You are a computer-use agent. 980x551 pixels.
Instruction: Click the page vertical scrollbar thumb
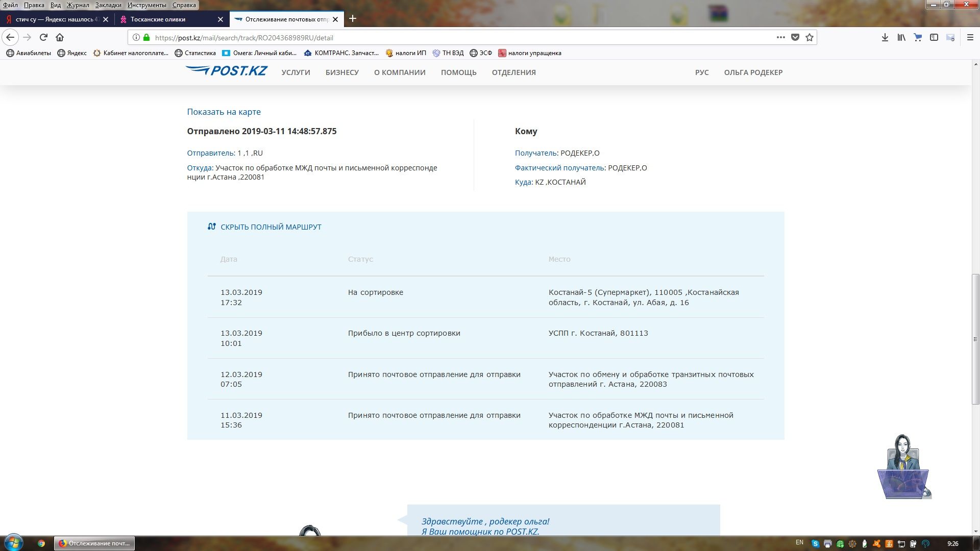coord(975,339)
